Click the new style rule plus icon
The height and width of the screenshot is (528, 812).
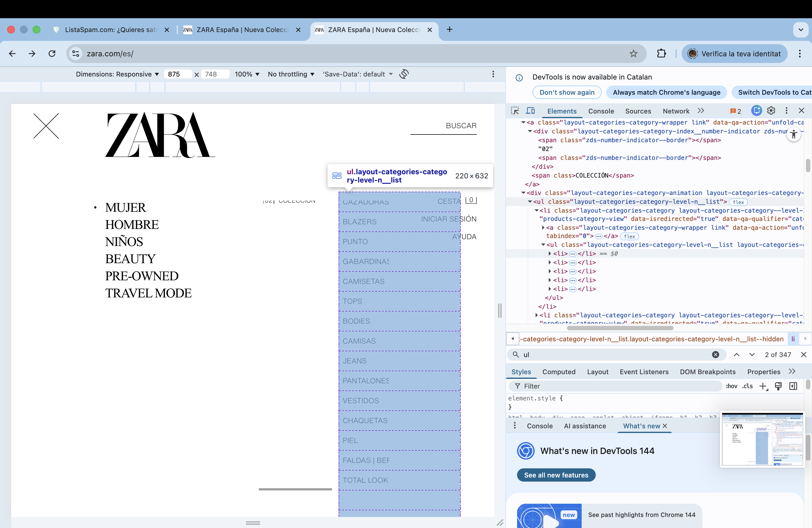point(763,386)
